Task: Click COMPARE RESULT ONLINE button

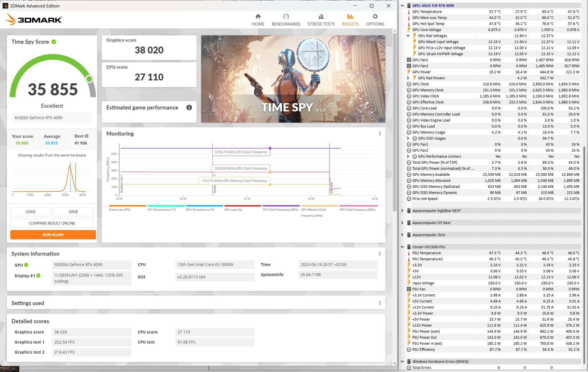Action: click(x=52, y=223)
